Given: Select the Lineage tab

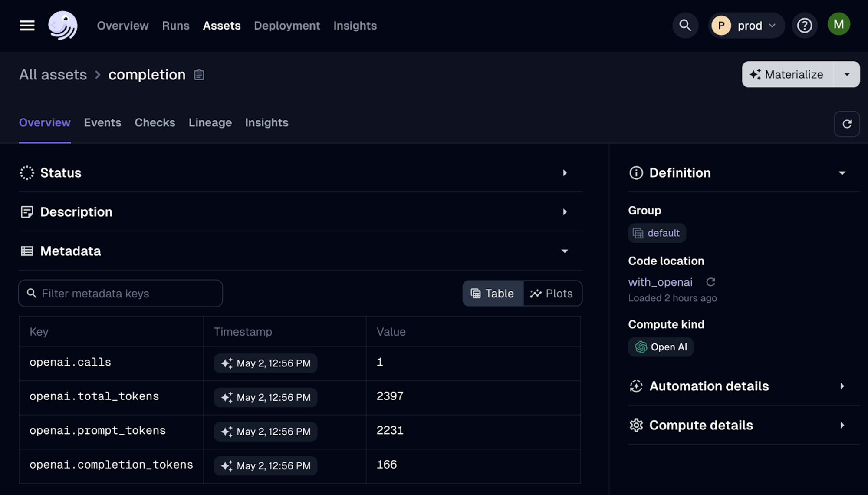Looking at the screenshot, I should [210, 122].
